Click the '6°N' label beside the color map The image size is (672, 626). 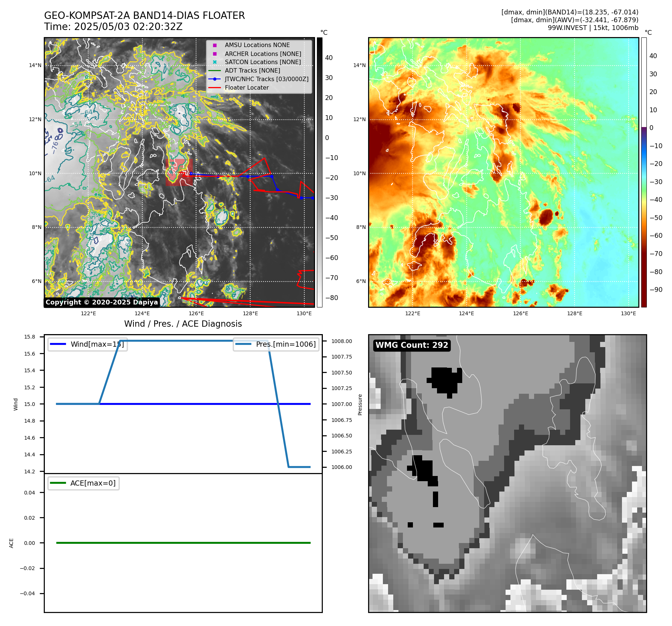click(x=361, y=281)
